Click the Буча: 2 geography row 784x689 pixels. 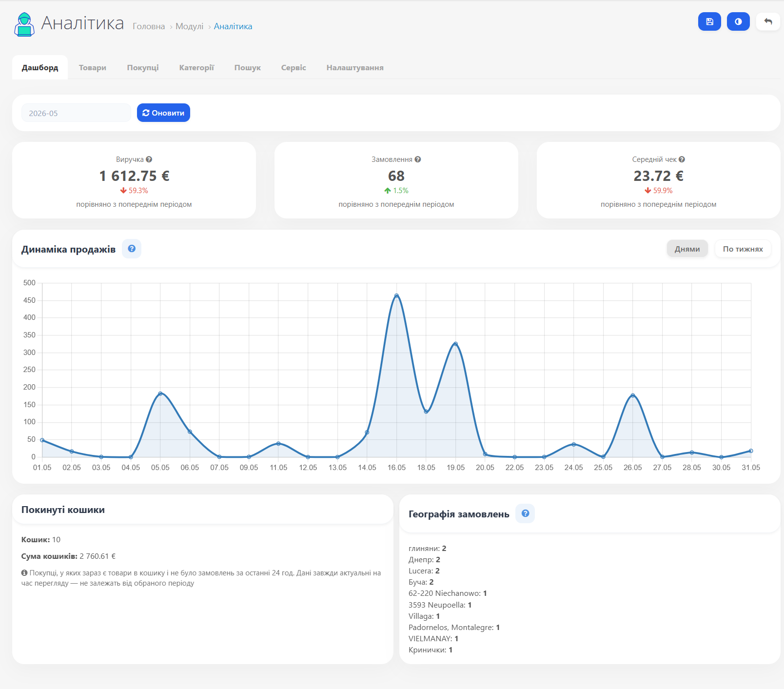421,582
